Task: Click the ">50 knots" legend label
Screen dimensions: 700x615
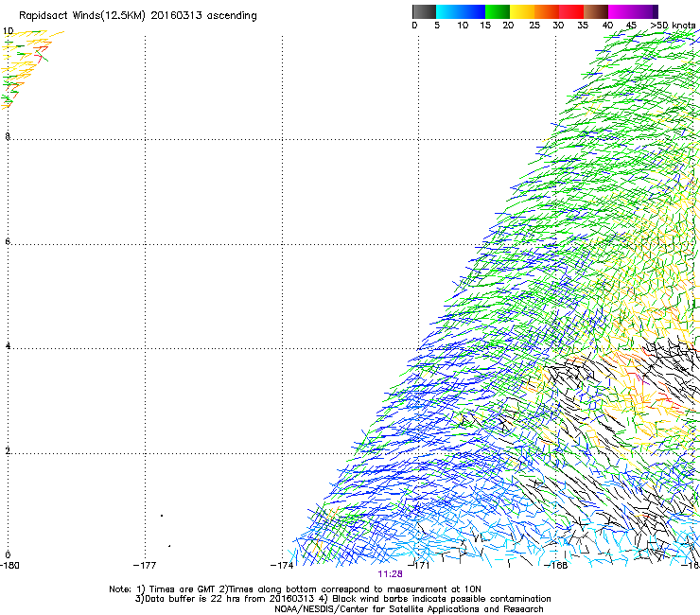Action: tap(673, 26)
